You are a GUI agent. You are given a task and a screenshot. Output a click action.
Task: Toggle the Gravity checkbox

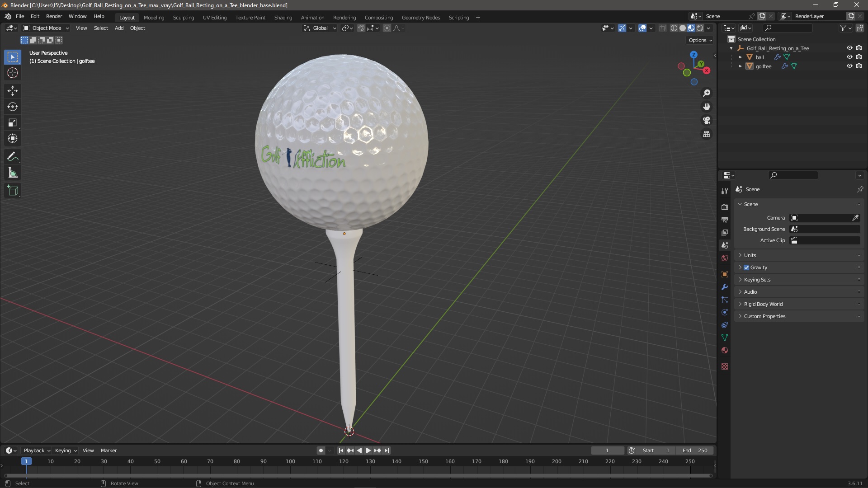[x=746, y=267]
